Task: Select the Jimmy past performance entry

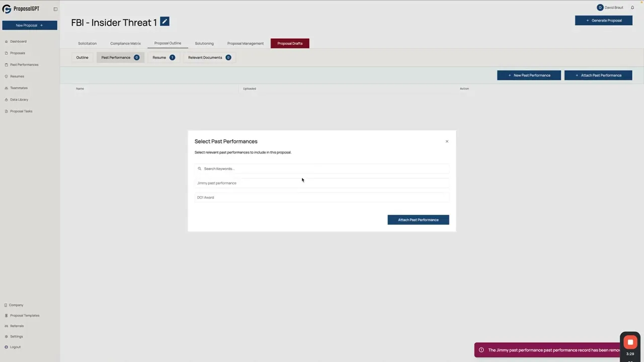Action: [x=322, y=183]
